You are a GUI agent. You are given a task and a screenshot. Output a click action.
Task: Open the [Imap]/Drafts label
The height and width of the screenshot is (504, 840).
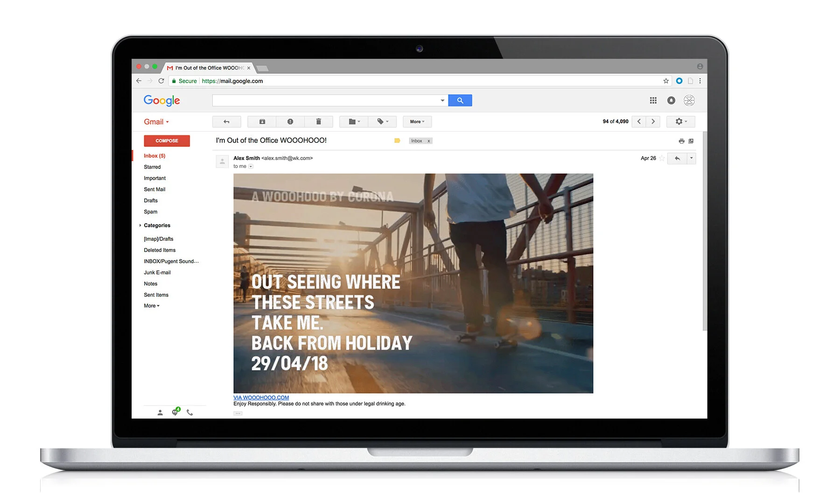pyautogui.click(x=159, y=239)
